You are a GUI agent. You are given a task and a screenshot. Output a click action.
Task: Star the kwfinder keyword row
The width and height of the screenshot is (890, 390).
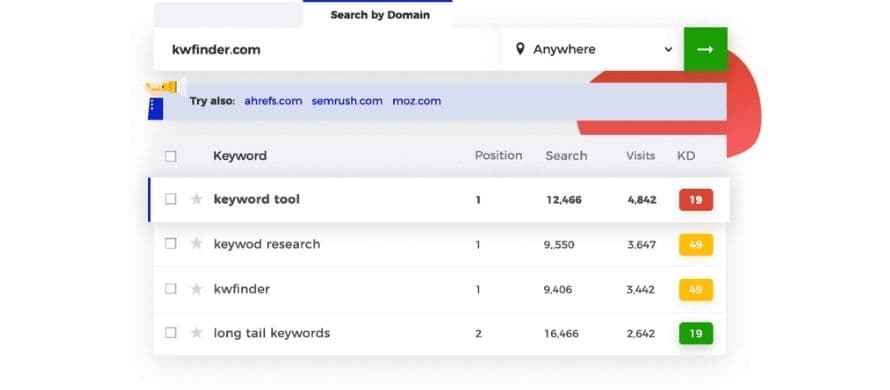coord(196,289)
